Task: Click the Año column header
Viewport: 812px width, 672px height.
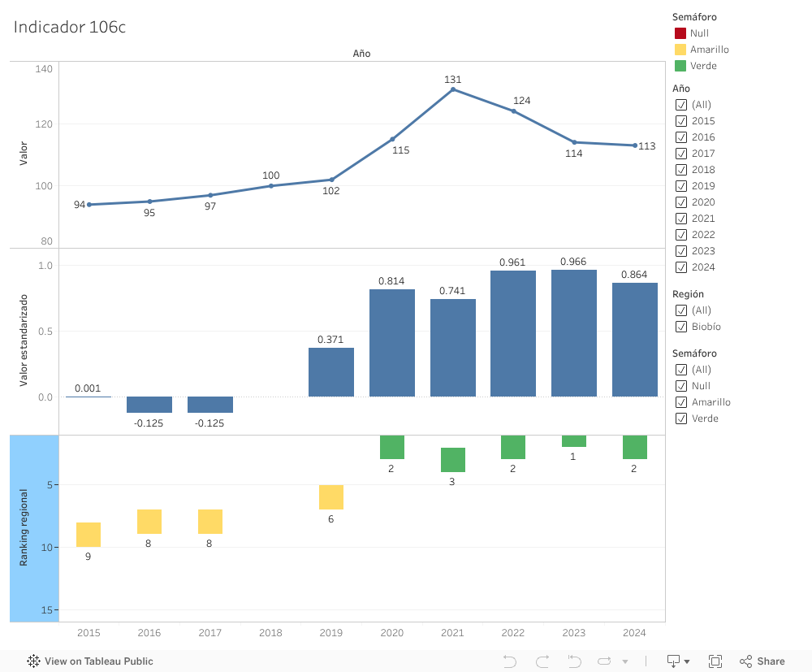Action: coord(361,54)
